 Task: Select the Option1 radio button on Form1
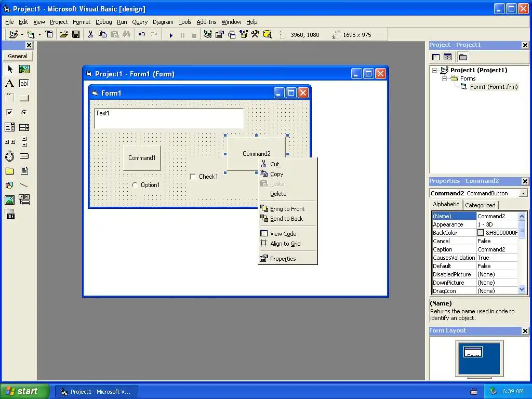(135, 185)
